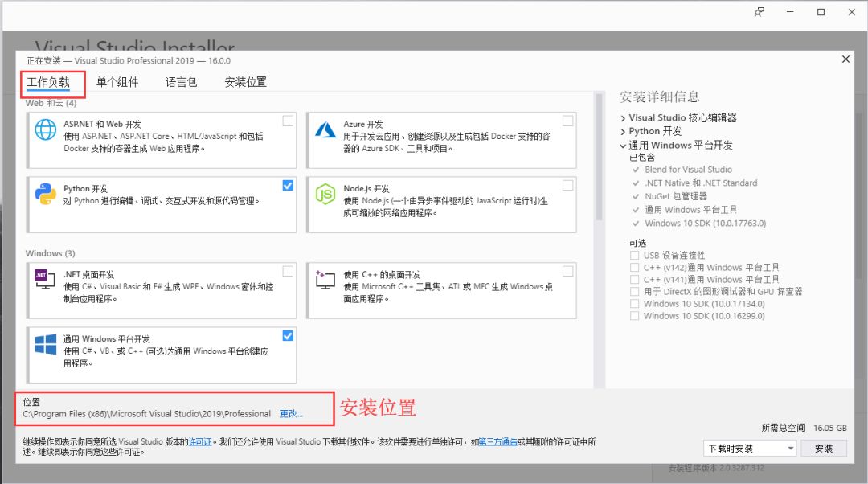Expand Python 开发 details
The image size is (868, 484).
tap(623, 132)
